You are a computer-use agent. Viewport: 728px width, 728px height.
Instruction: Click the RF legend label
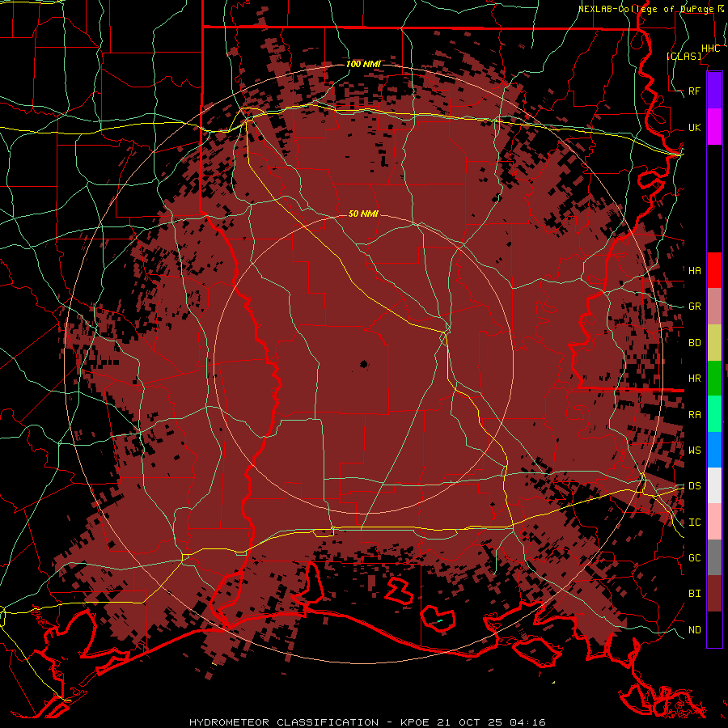[694, 91]
